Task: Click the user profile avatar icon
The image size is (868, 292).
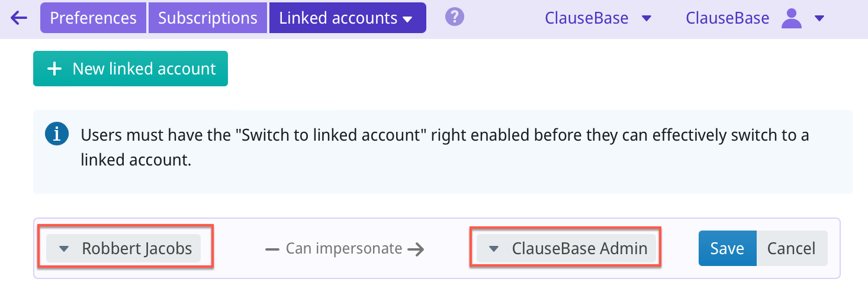Action: pos(791,18)
